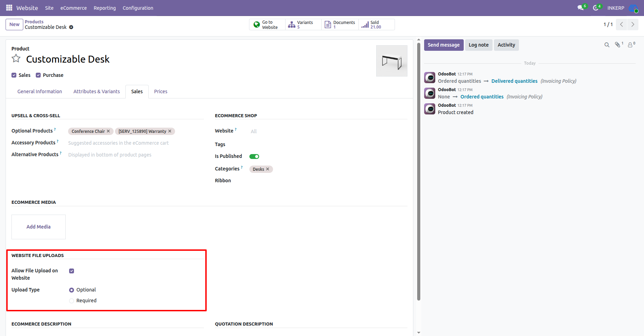
Task: Open the Variants smart button
Action: point(303,25)
